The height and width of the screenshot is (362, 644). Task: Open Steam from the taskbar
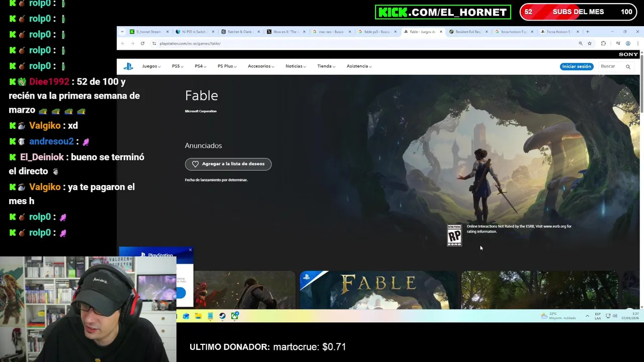pos(222,316)
